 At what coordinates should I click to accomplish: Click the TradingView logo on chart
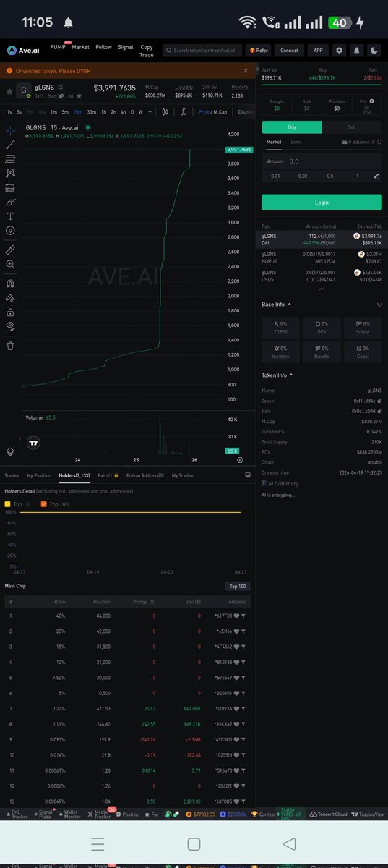click(33, 442)
